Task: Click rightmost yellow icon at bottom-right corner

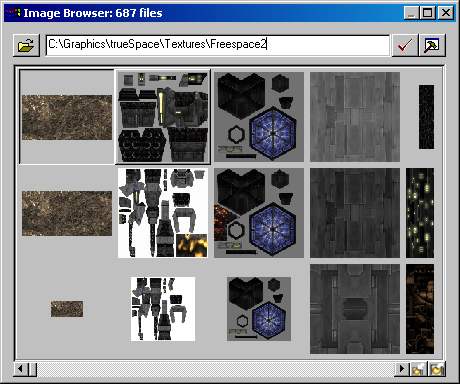Action: pos(437,369)
